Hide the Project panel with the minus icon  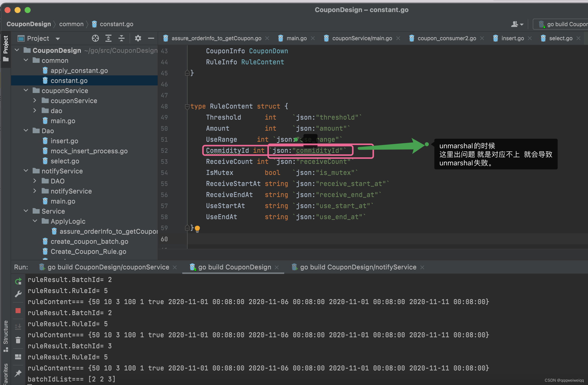(x=151, y=38)
